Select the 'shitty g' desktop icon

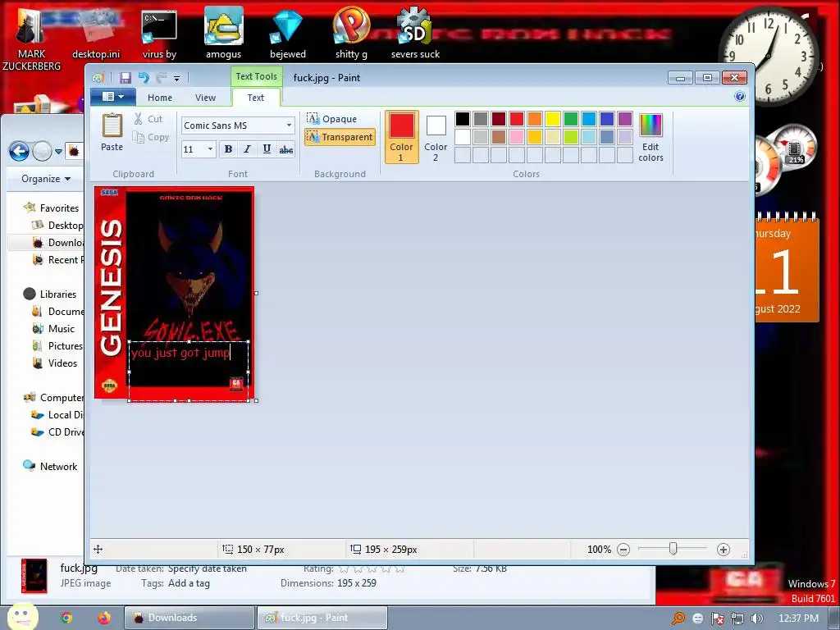[351, 33]
